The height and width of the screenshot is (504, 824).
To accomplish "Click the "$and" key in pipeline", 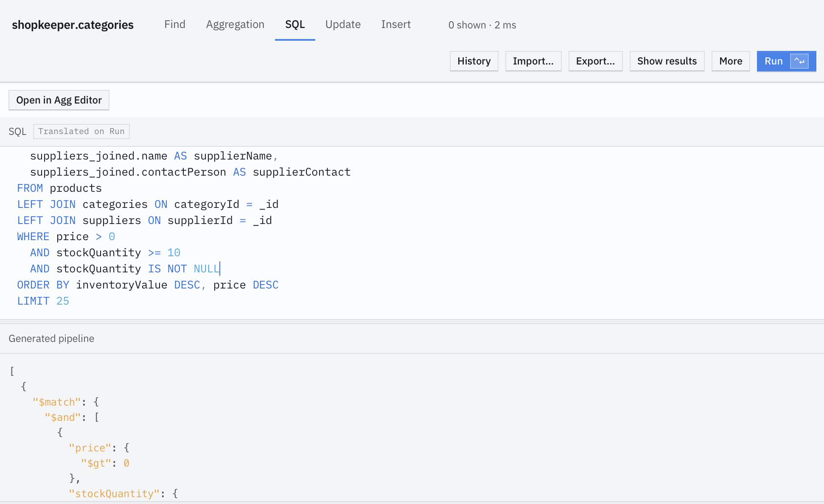I will coord(63,417).
